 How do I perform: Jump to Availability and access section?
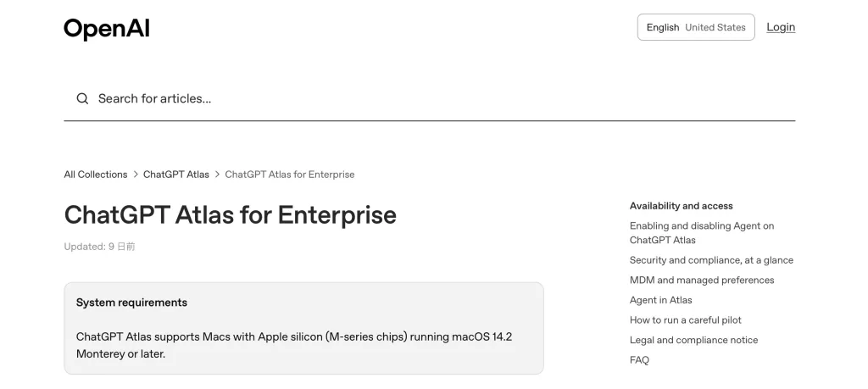pyautogui.click(x=681, y=206)
